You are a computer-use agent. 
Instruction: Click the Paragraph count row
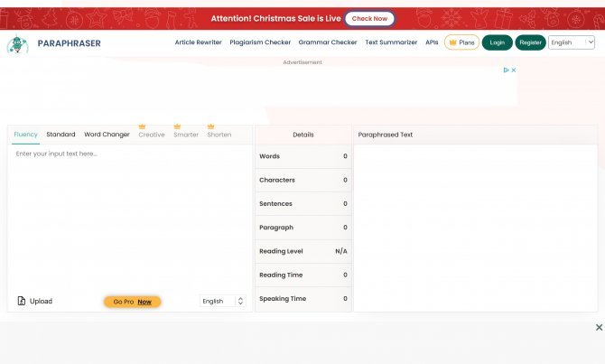(x=303, y=228)
